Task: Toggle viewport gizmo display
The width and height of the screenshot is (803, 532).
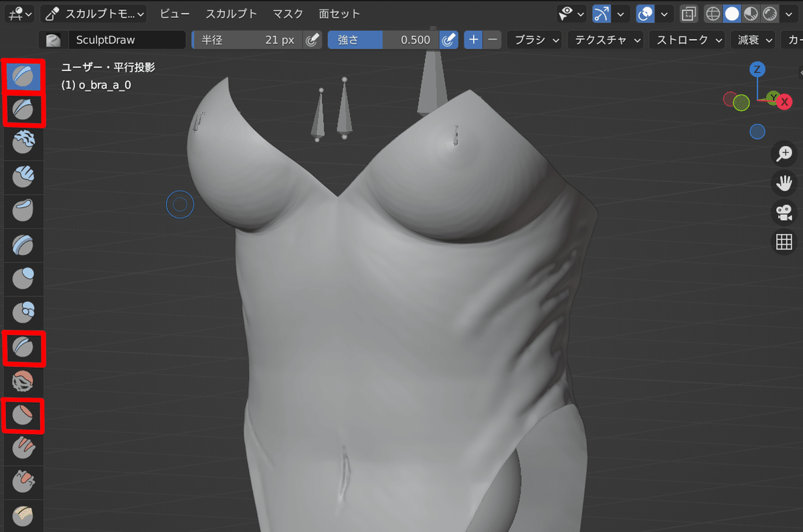Action: [601, 13]
